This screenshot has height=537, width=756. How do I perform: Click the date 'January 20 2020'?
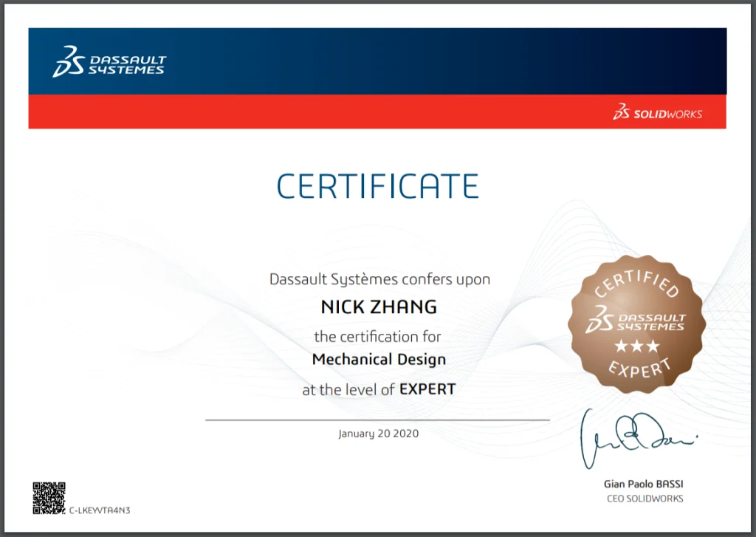pyautogui.click(x=379, y=434)
